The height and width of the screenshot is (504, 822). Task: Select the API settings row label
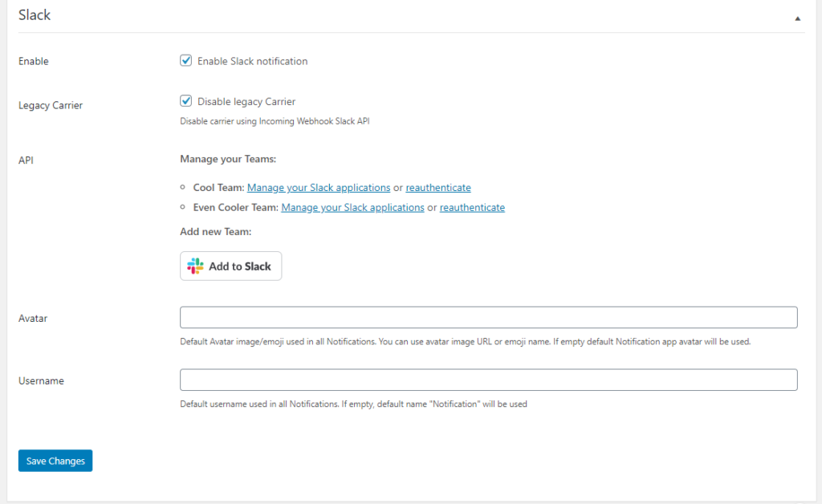click(x=26, y=160)
